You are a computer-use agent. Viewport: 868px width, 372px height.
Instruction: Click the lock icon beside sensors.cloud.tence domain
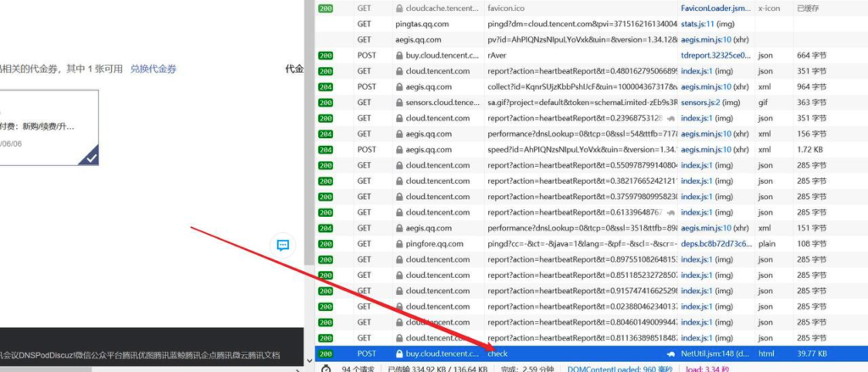point(398,103)
